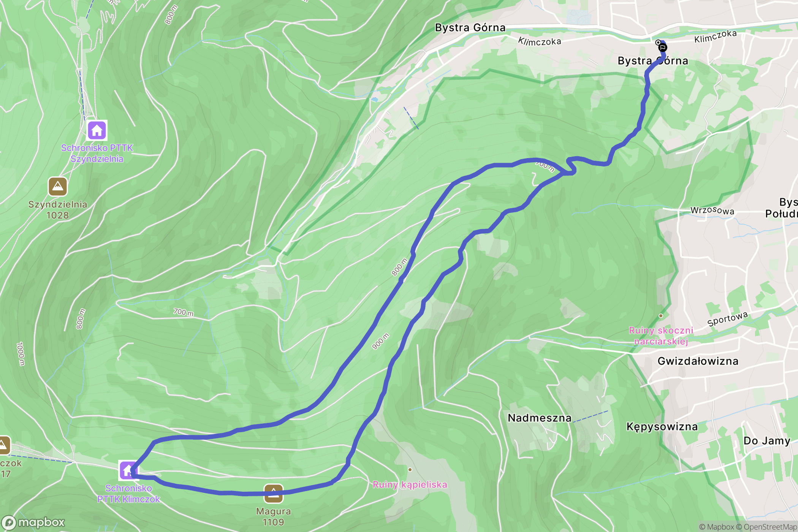This screenshot has width=798, height=532.
Task: Click the Bystra Górna village label on the left
Action: click(x=470, y=28)
